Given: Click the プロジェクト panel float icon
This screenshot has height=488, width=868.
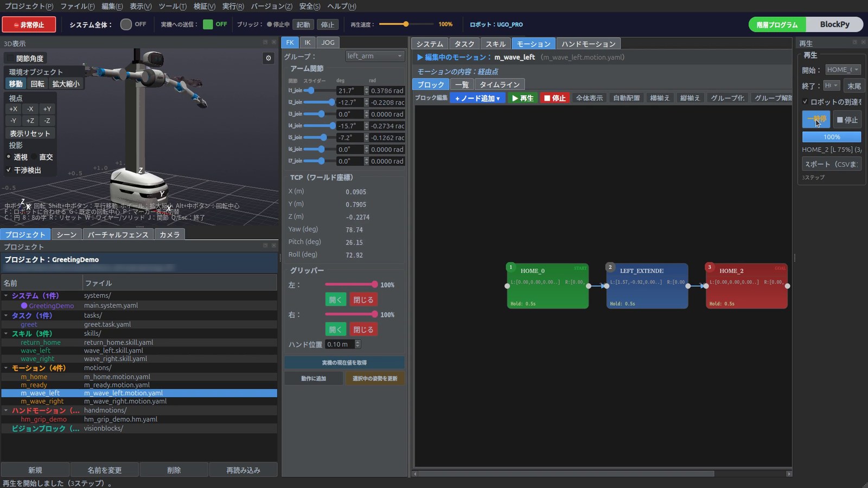Looking at the screenshot, I should tap(265, 246).
